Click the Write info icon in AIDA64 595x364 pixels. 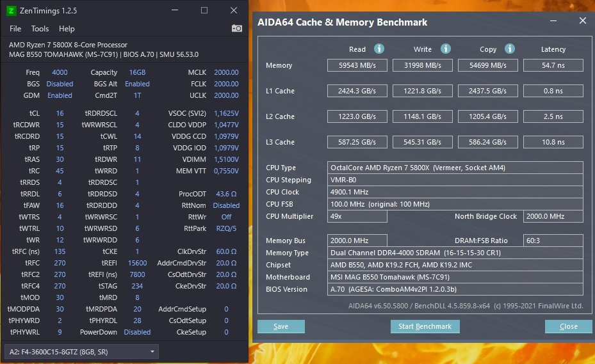pos(446,49)
